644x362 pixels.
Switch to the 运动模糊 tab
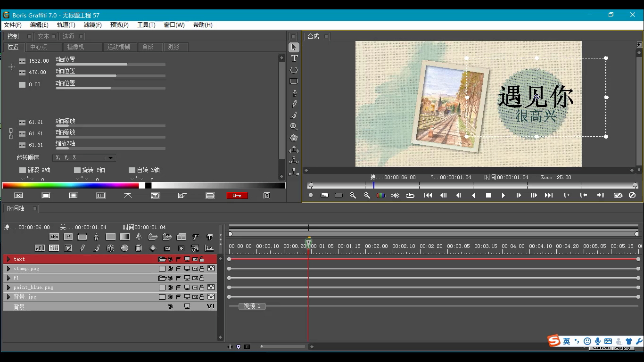(x=121, y=47)
